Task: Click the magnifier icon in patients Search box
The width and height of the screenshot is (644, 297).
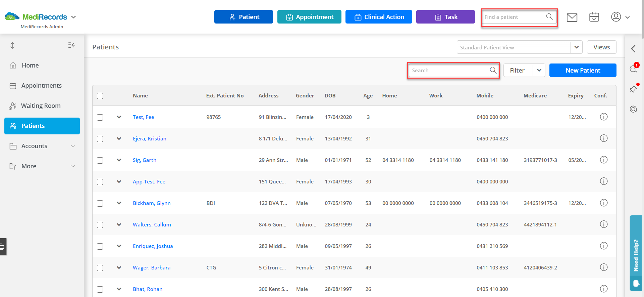Action: (493, 70)
